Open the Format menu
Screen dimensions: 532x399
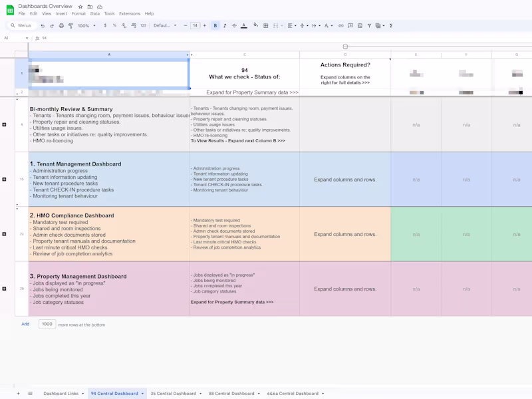coord(78,13)
